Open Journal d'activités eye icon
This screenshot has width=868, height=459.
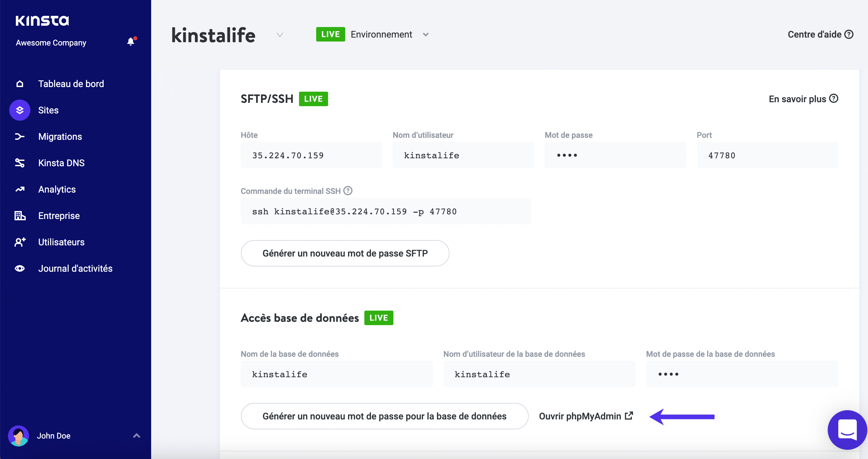19,268
